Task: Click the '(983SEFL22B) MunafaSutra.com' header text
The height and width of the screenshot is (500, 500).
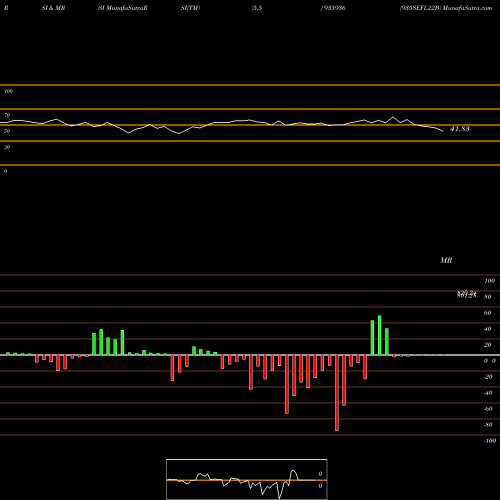Action: (446, 8)
